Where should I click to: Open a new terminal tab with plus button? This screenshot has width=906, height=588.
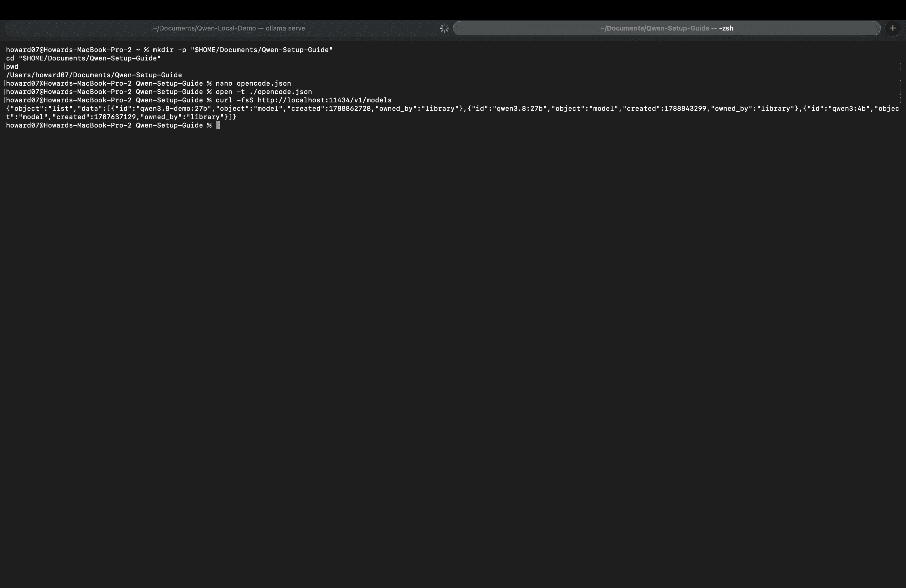[x=893, y=28]
